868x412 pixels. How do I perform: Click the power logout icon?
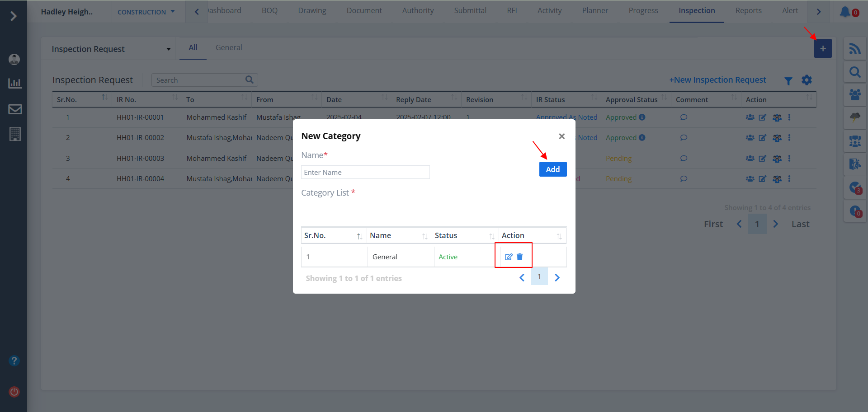pyautogui.click(x=14, y=392)
